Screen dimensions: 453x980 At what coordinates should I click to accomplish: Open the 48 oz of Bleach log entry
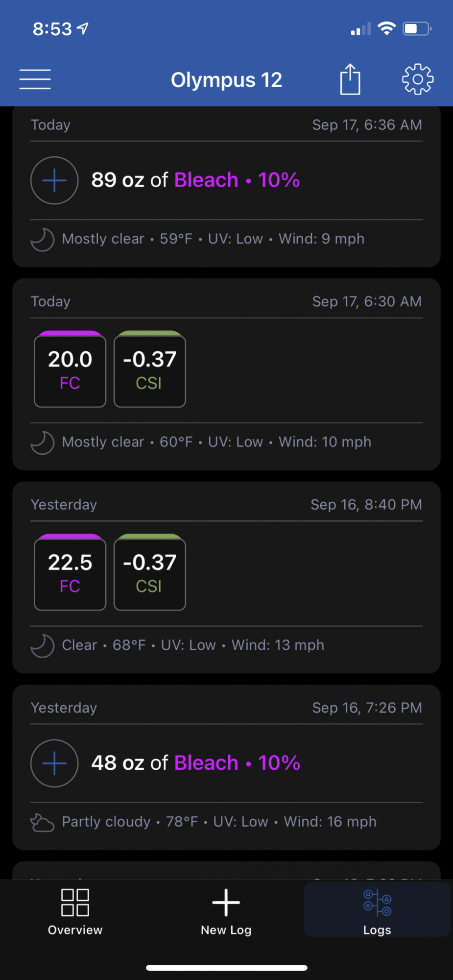[226, 767]
